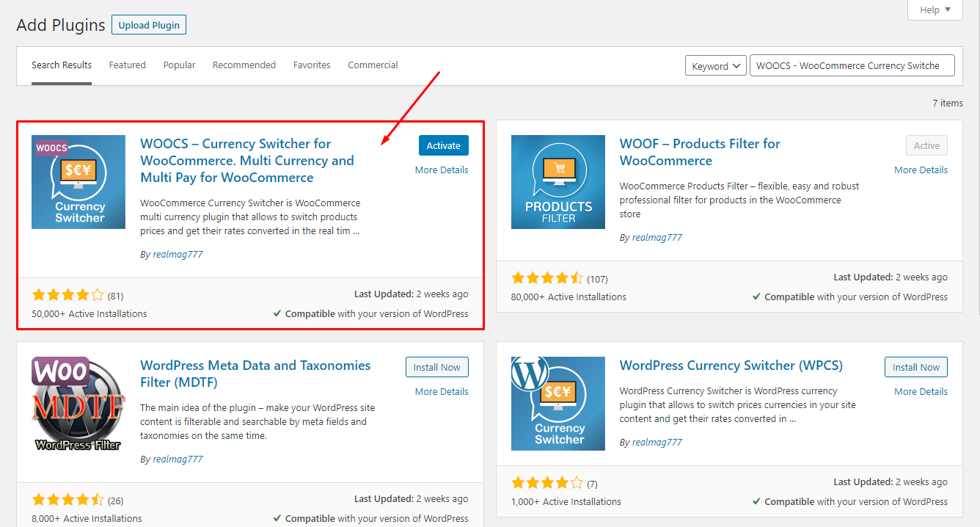Focus the plugin search input field
The height and width of the screenshot is (527, 980).
pyautogui.click(x=852, y=65)
